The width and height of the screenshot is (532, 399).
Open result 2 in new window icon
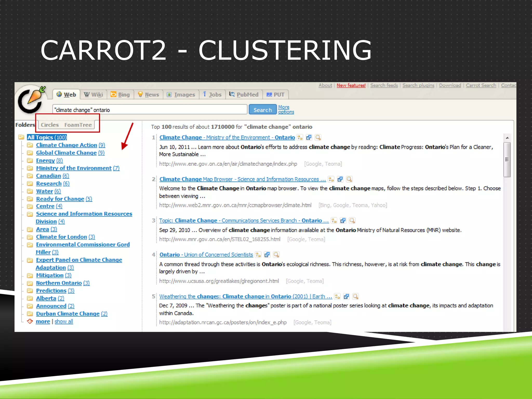[x=340, y=179]
